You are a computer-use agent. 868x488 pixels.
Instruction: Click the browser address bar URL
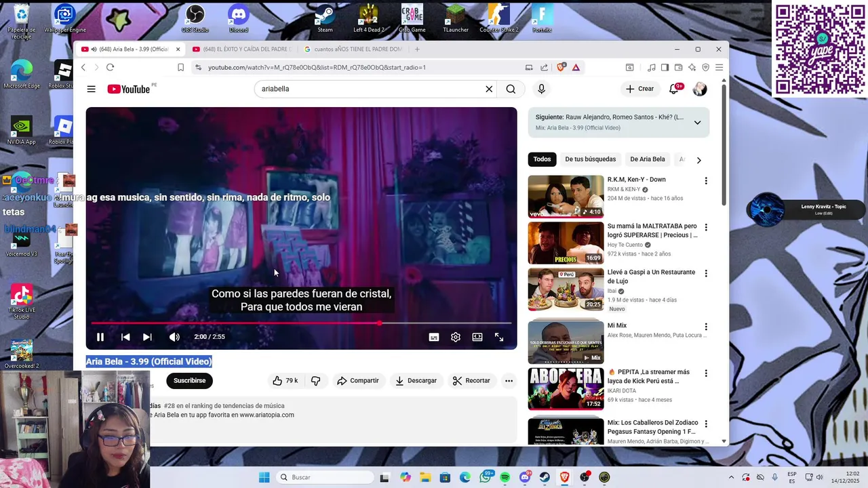[317, 67]
